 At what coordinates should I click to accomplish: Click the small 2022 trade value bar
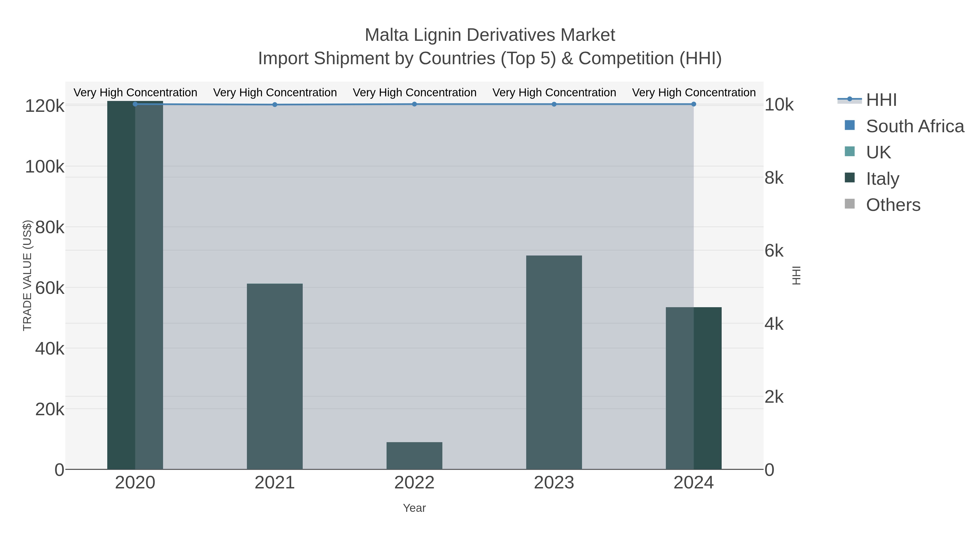[414, 455]
